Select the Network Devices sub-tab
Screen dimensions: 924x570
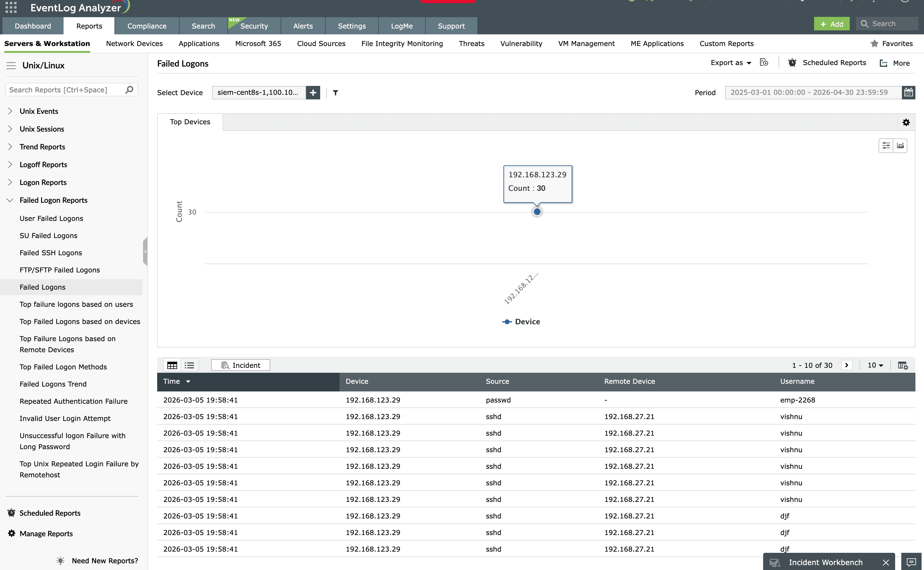click(134, 44)
